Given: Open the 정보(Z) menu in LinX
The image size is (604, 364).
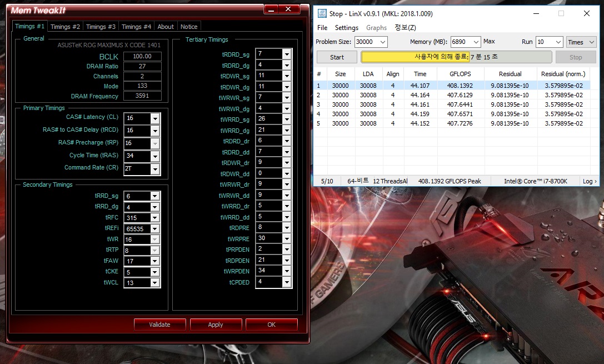Looking at the screenshot, I should click(405, 28).
